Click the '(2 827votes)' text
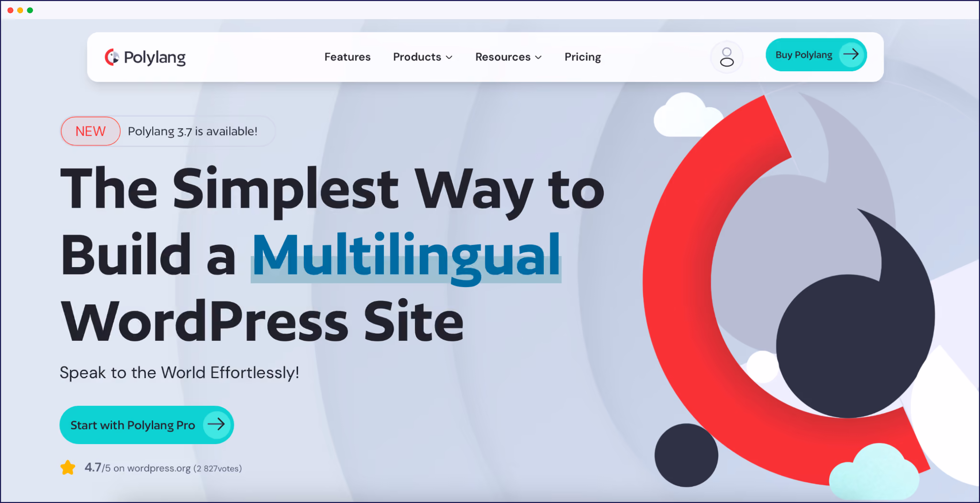The image size is (980, 503). 218,469
